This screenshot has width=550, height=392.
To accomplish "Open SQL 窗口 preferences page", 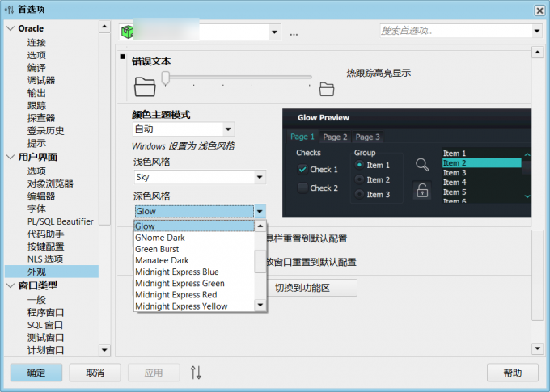I will (x=45, y=325).
